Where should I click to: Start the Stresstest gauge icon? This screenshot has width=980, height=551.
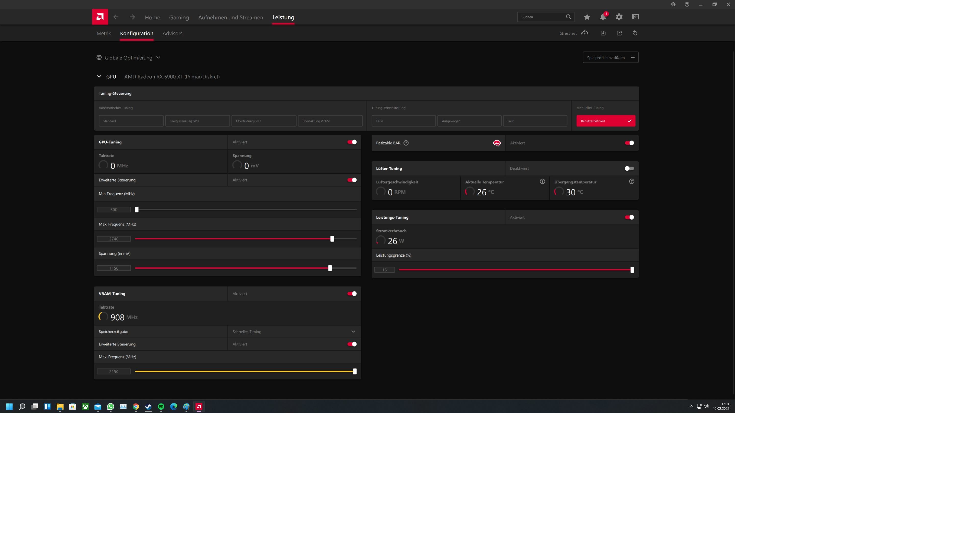(585, 33)
